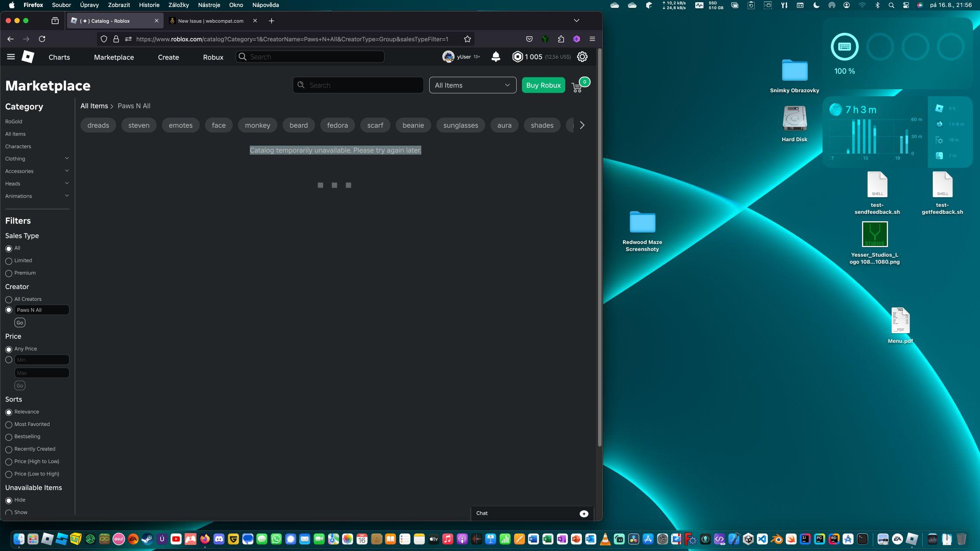
Task: Open the RoGold category link
Action: pos(14,122)
